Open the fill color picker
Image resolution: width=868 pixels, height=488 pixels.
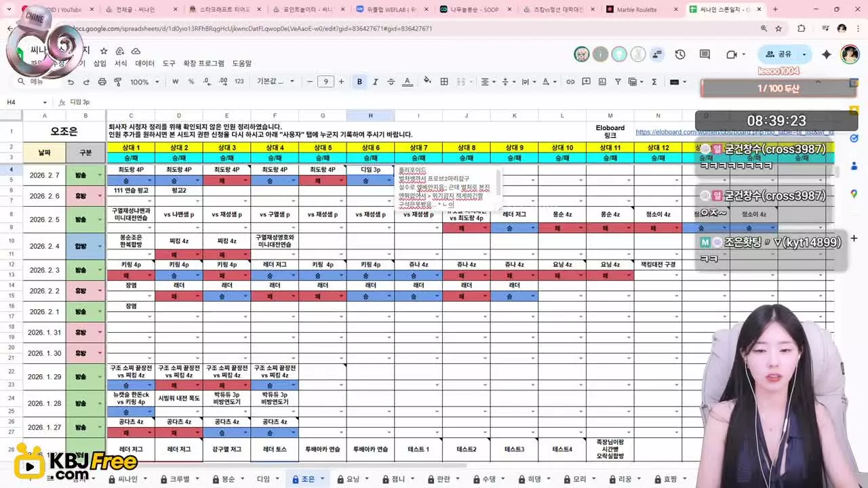[x=427, y=82]
